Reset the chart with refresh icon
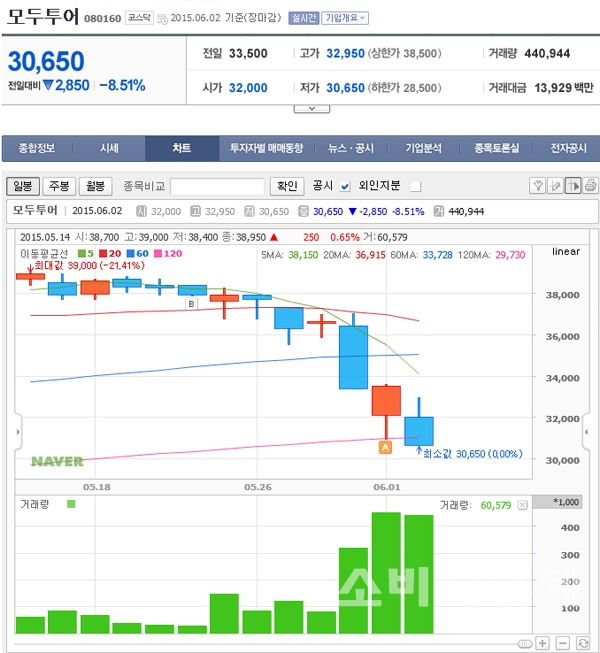This screenshot has width=600, height=653. [x=585, y=642]
